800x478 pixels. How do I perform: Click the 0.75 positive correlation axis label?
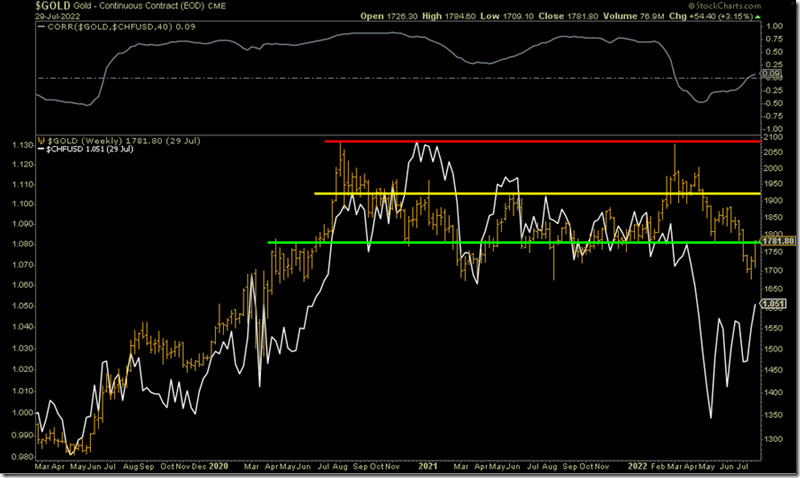coord(774,39)
